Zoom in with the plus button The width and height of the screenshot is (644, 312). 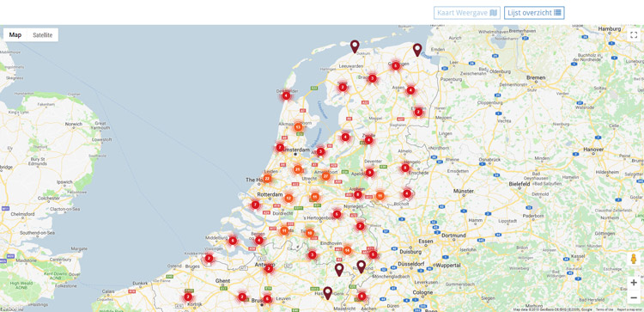point(634,283)
